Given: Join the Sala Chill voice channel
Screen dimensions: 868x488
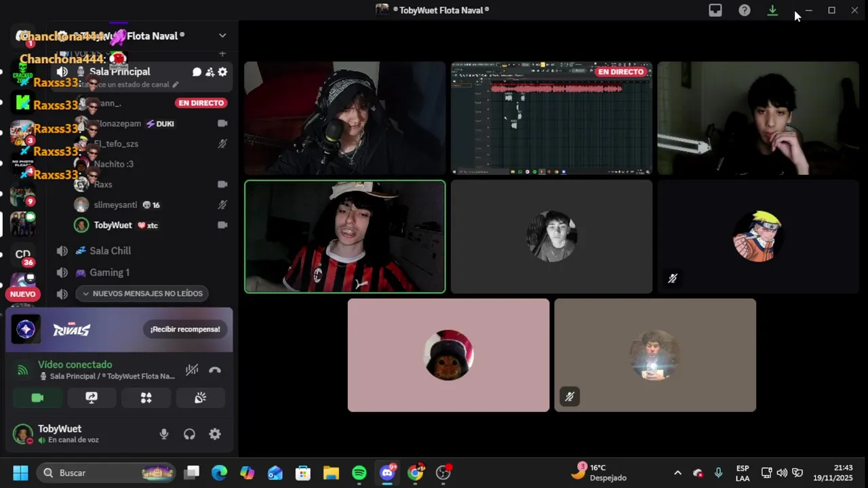Looking at the screenshot, I should (x=141, y=251).
